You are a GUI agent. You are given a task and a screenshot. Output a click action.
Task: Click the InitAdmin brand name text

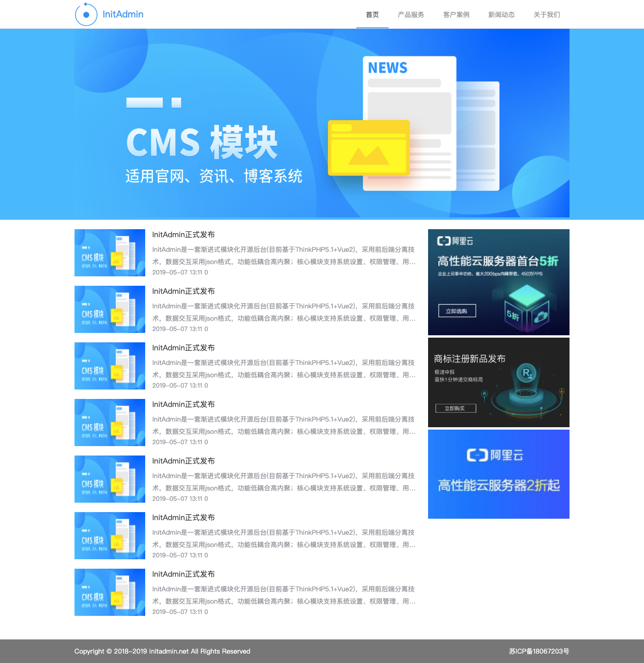click(123, 14)
